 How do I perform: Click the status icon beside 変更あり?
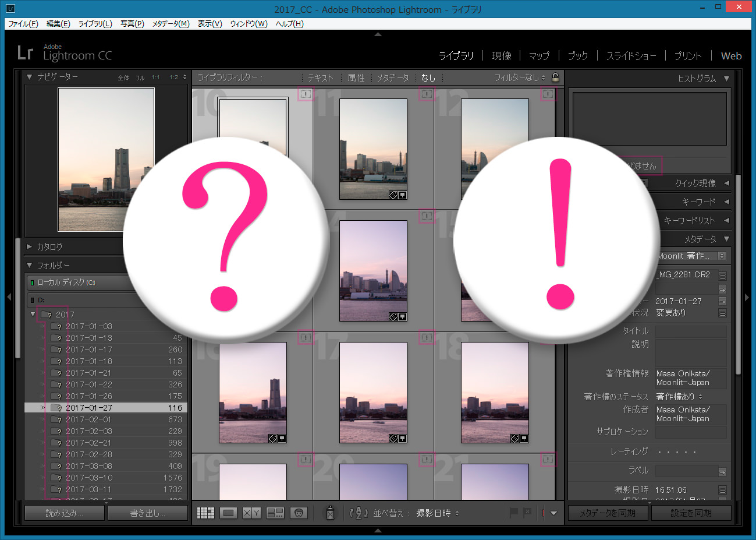722,313
